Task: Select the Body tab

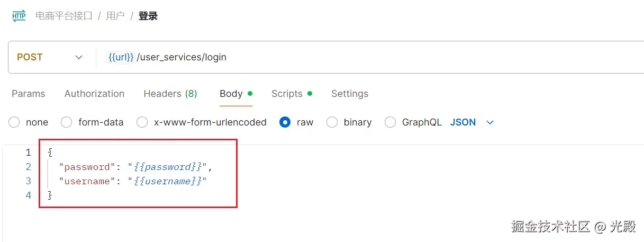Action: click(231, 94)
